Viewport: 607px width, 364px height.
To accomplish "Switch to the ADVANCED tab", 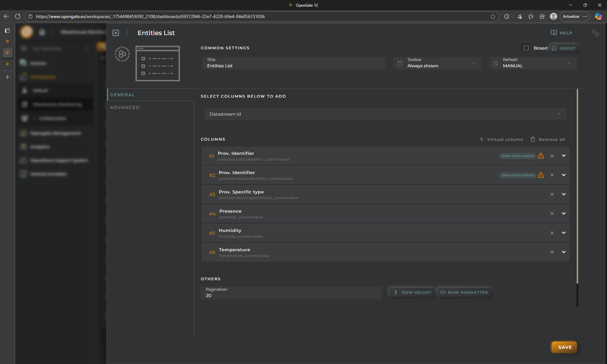I will tap(125, 107).
